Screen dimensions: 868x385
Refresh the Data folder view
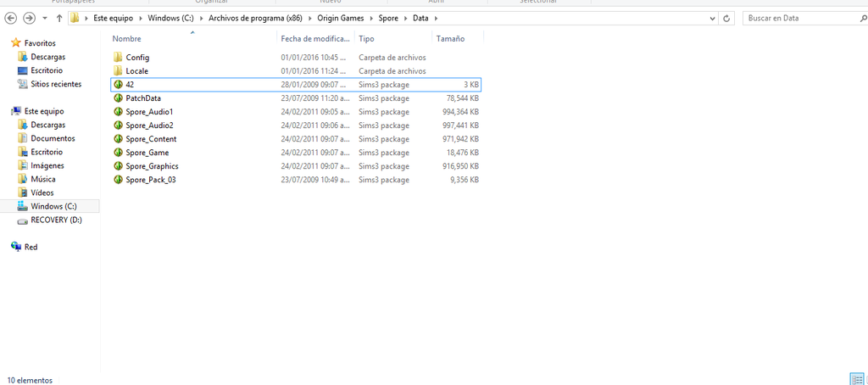(726, 19)
